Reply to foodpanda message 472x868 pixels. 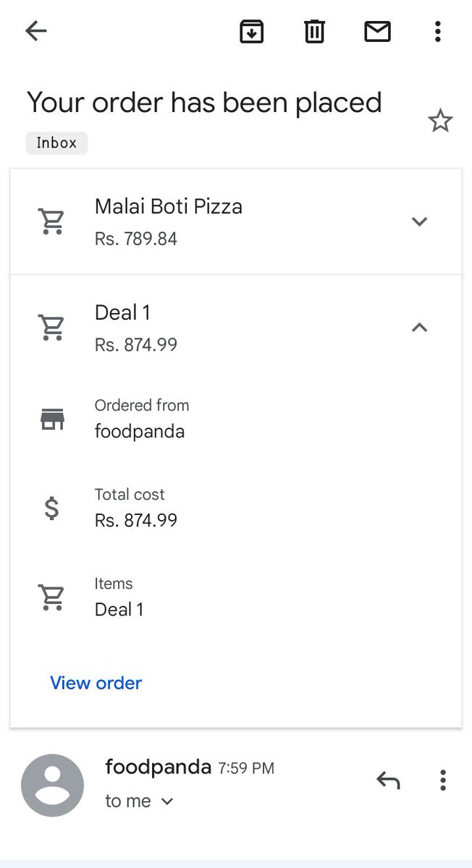(x=388, y=780)
